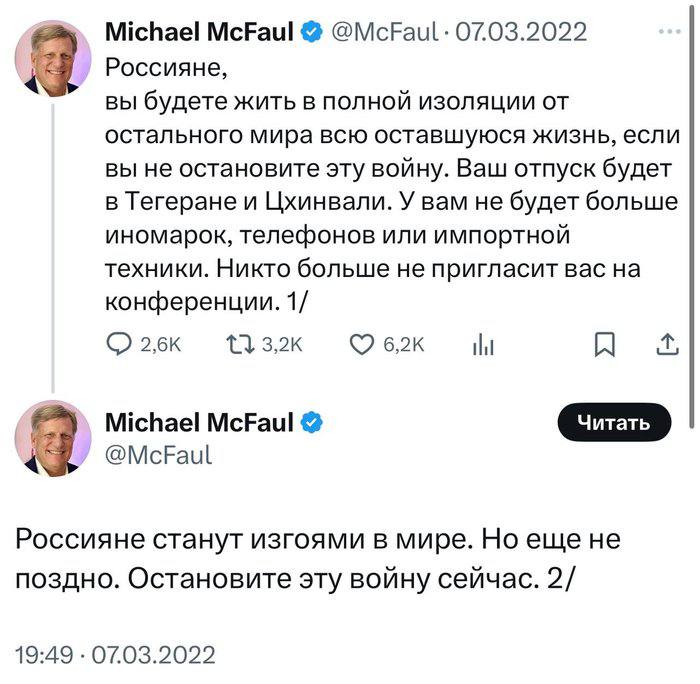The height and width of the screenshot is (684, 700).
Task: Like the first tweet with the heart icon
Action: click(x=361, y=345)
